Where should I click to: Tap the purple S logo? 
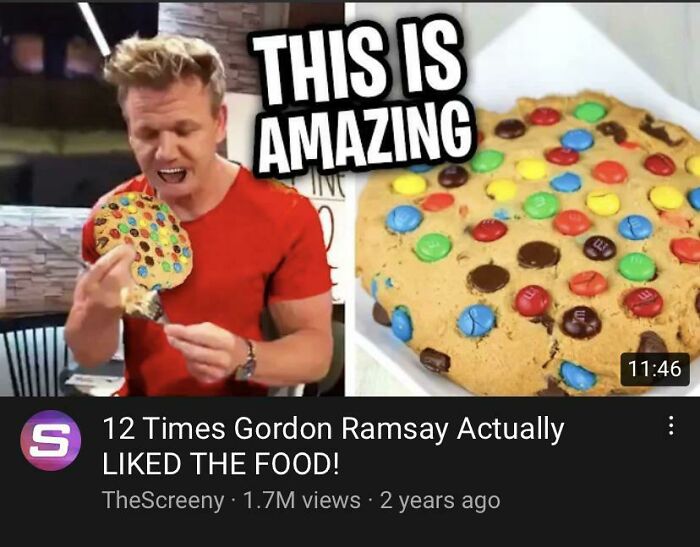(x=50, y=440)
